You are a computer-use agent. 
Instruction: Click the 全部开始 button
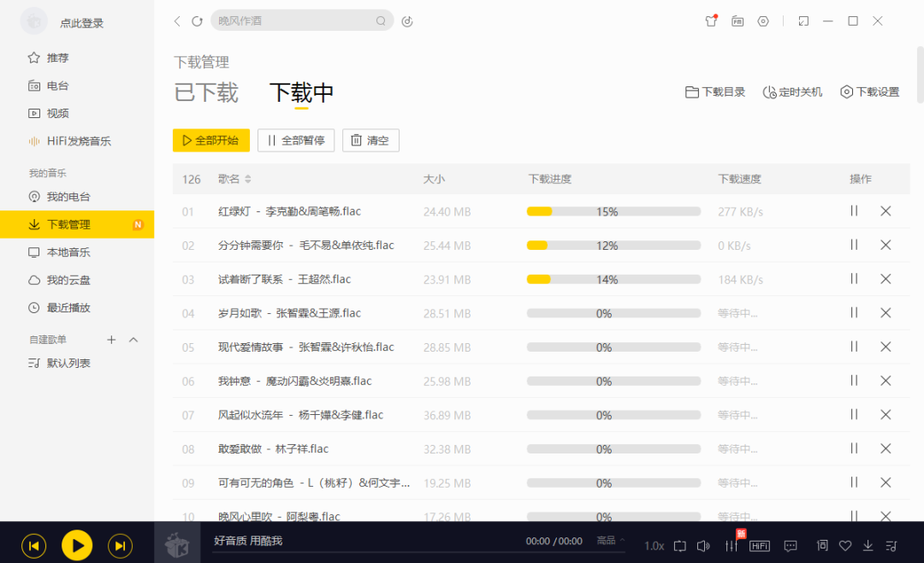point(210,140)
